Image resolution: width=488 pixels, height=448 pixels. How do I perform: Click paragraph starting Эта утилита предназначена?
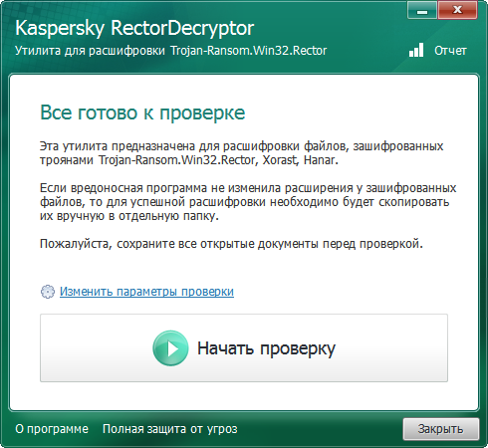coord(242,153)
